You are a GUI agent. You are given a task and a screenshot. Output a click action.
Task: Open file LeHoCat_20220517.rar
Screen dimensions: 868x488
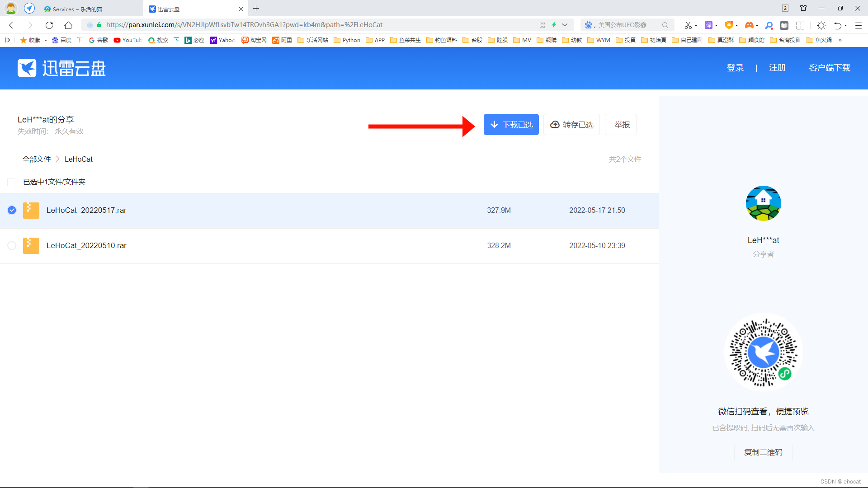86,210
